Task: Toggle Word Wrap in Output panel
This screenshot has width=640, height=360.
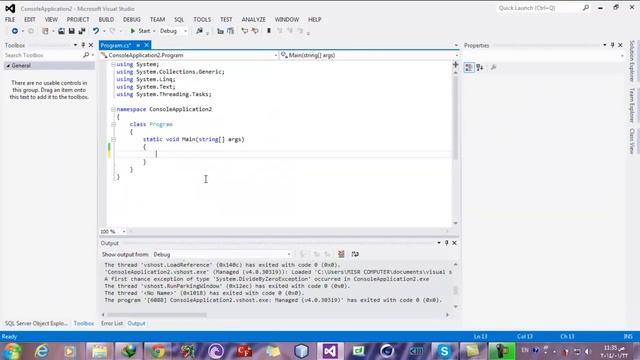Action: coord(355,254)
